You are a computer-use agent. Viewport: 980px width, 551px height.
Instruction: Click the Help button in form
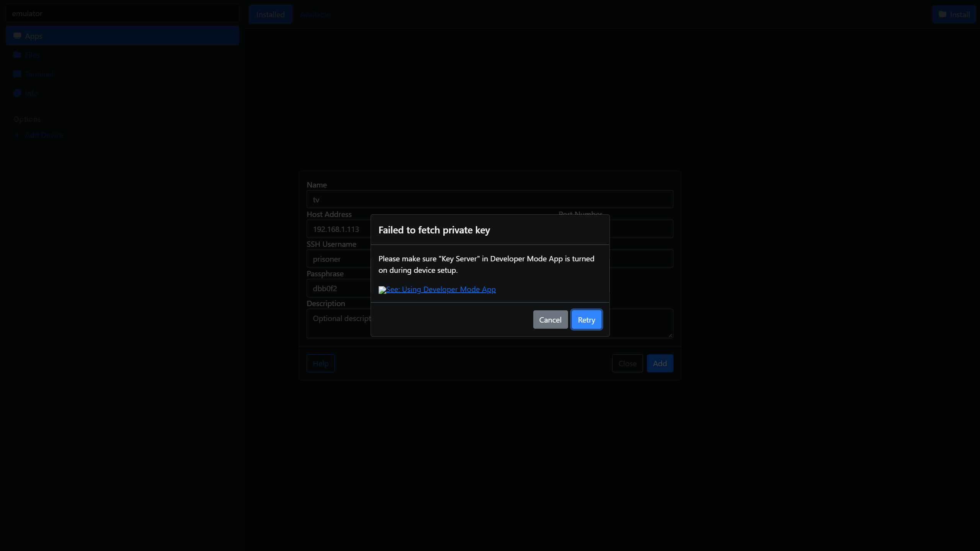320,364
